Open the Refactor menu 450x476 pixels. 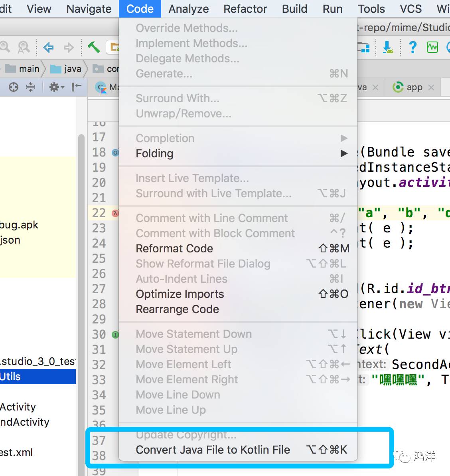[245, 9]
